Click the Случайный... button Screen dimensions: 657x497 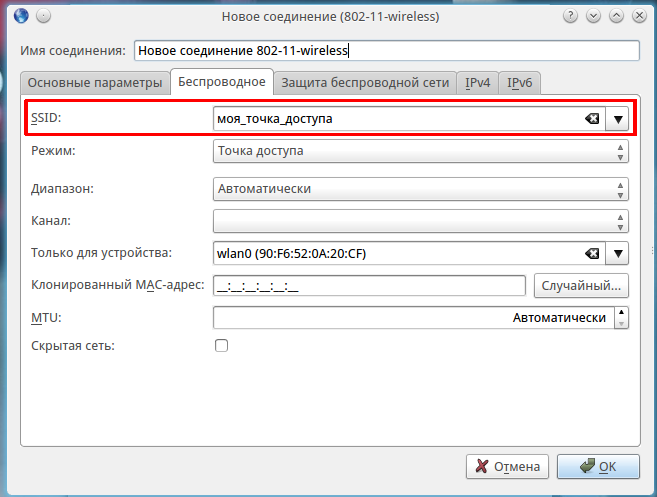pyautogui.click(x=581, y=286)
